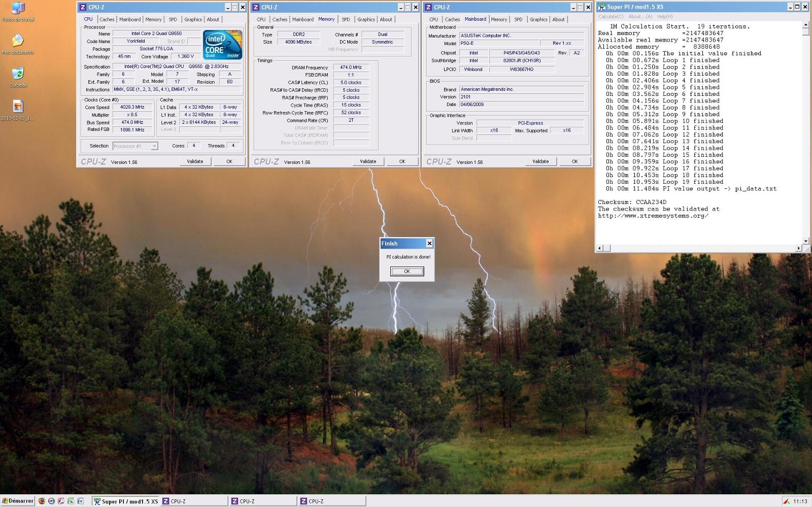812x507 pixels.
Task: Click Validate in Mainboard CPU-Z window
Action: coord(540,161)
